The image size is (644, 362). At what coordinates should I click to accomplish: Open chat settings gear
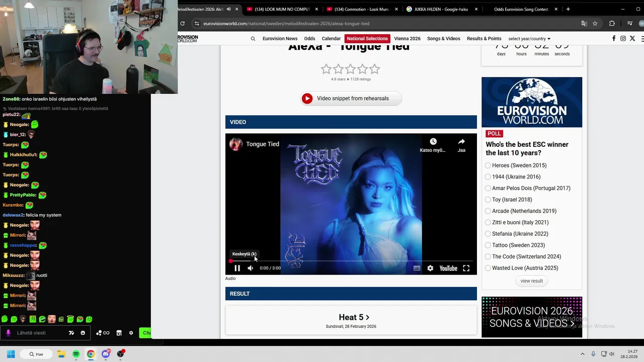[131, 333]
